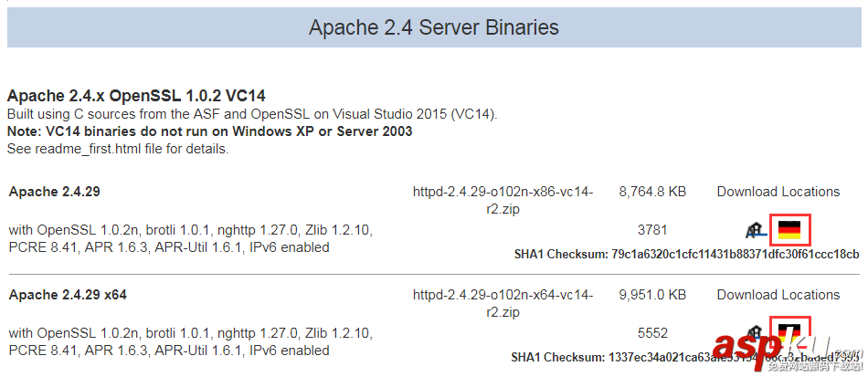Click the Apache 2.4.29 title of the x86 entry
The height and width of the screenshot is (377, 868).
coord(54,192)
